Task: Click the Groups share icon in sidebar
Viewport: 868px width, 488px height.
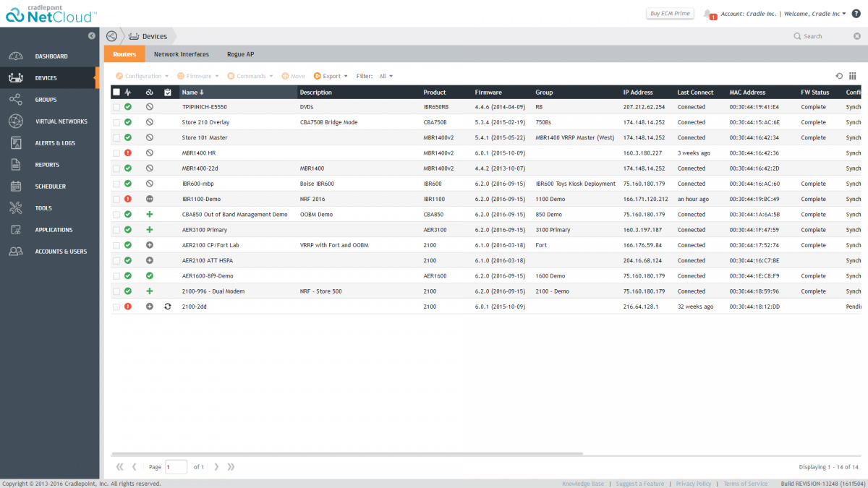Action: click(x=16, y=100)
